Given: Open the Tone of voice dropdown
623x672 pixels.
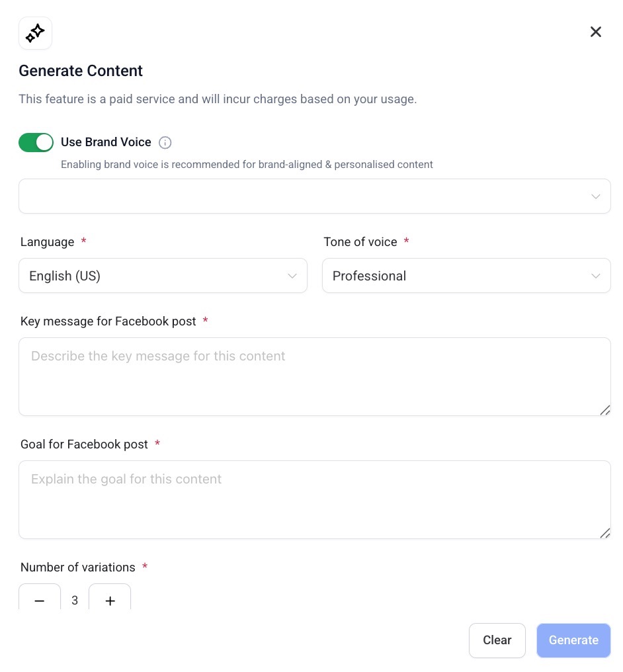Looking at the screenshot, I should pos(466,276).
